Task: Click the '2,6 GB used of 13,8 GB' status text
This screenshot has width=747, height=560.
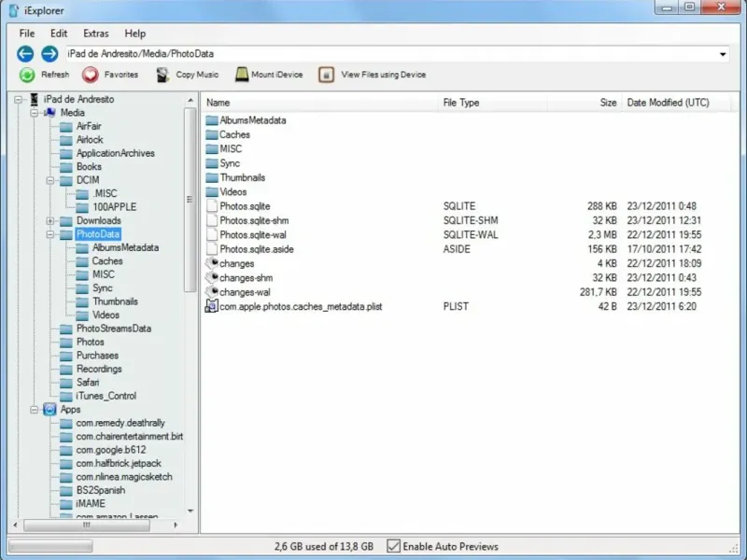Action: click(x=323, y=546)
